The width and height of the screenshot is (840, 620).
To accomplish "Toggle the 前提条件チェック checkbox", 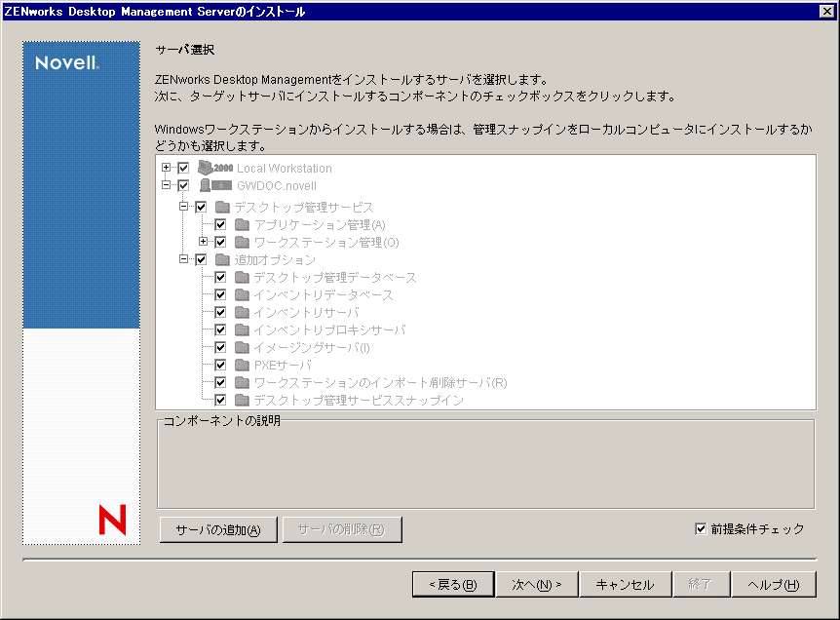I will tap(700, 527).
